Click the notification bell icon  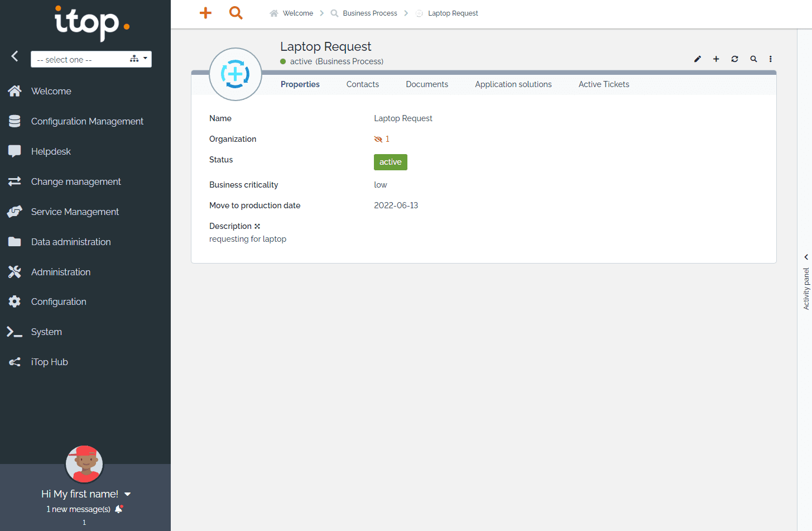tap(118, 509)
